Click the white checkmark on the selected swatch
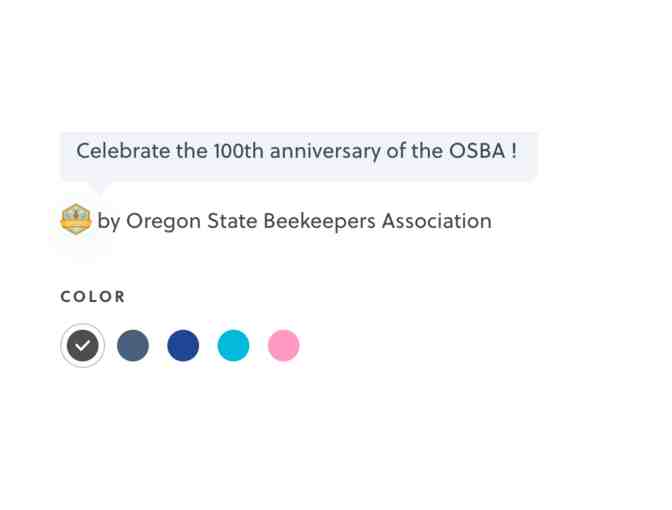672x510 pixels. tap(83, 346)
